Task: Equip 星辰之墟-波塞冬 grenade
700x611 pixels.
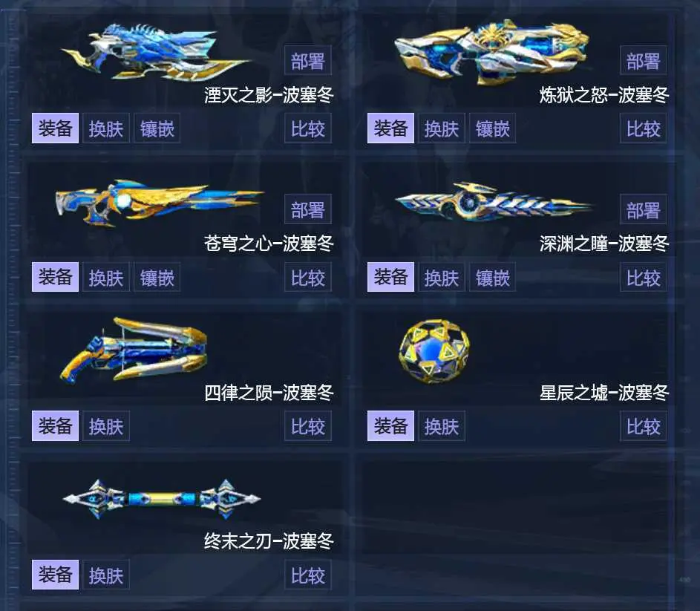Action: [390, 425]
